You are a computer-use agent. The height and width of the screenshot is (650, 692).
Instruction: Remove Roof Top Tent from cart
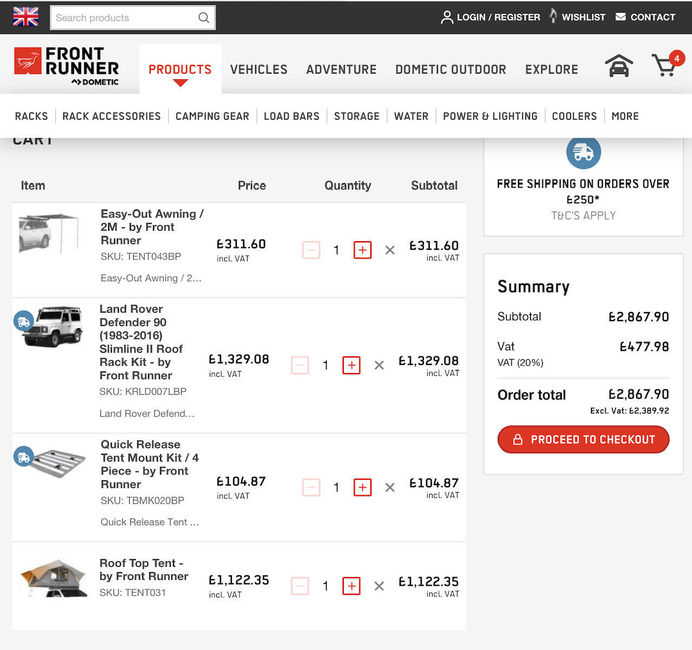[x=379, y=586]
